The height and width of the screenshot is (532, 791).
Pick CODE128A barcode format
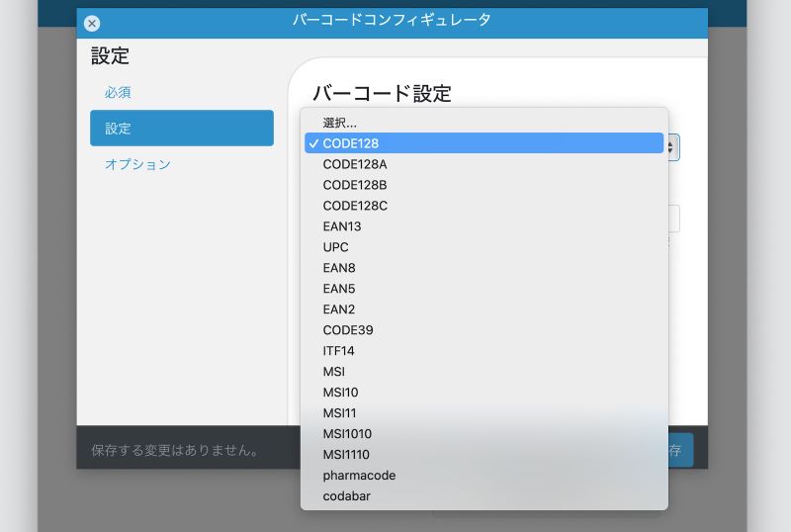tap(483, 164)
